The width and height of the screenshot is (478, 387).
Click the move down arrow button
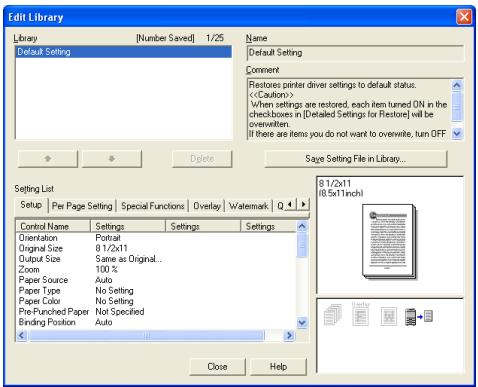click(112, 159)
